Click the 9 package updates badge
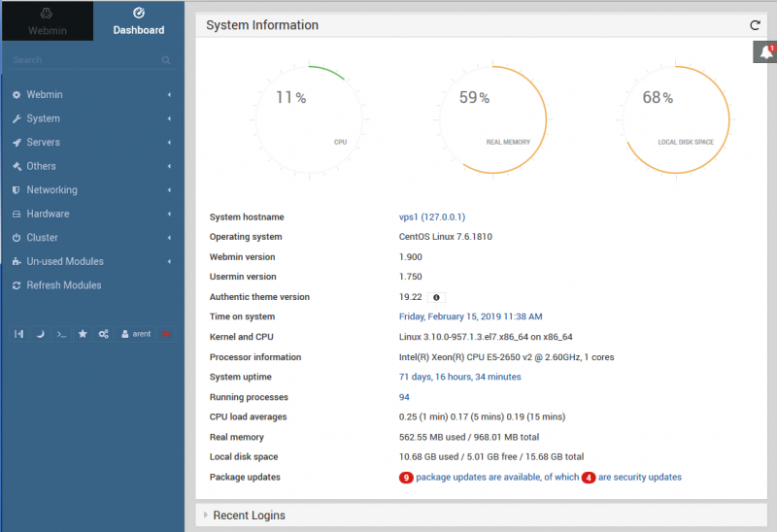This screenshot has width=777, height=532. pos(406,478)
